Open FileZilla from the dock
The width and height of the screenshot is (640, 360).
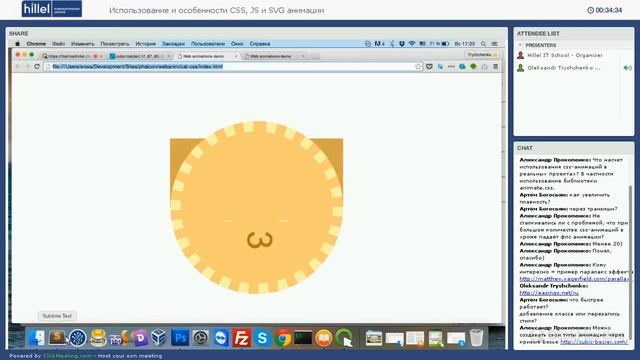pos(241,338)
